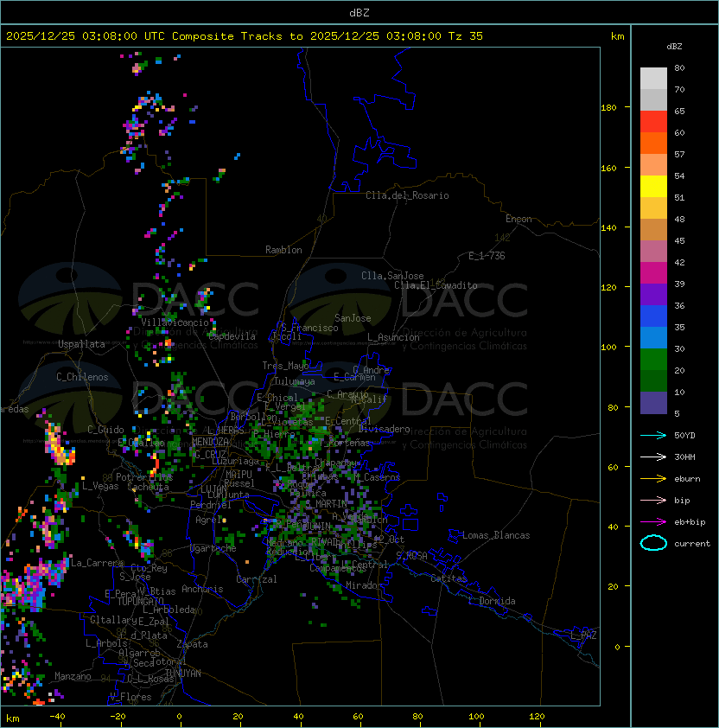Screen dimensions: 719x728
Task: Click the Catitas map label
Action: [449, 578]
